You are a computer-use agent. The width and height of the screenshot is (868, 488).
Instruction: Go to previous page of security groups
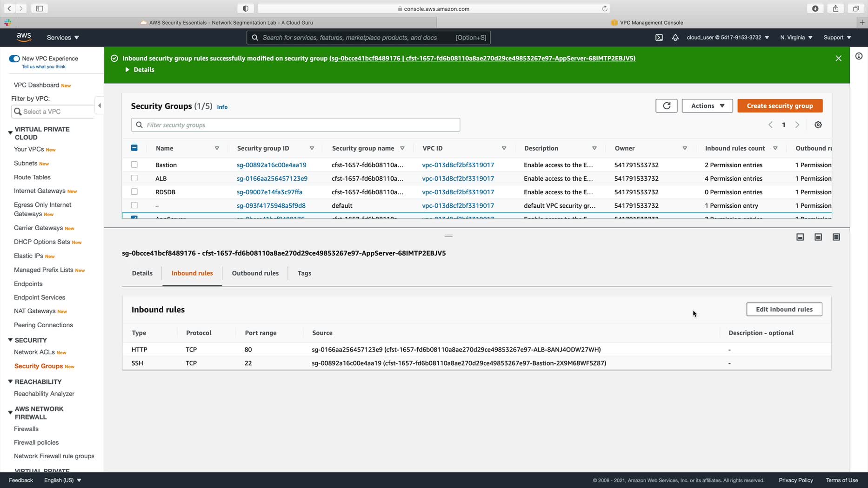(770, 125)
